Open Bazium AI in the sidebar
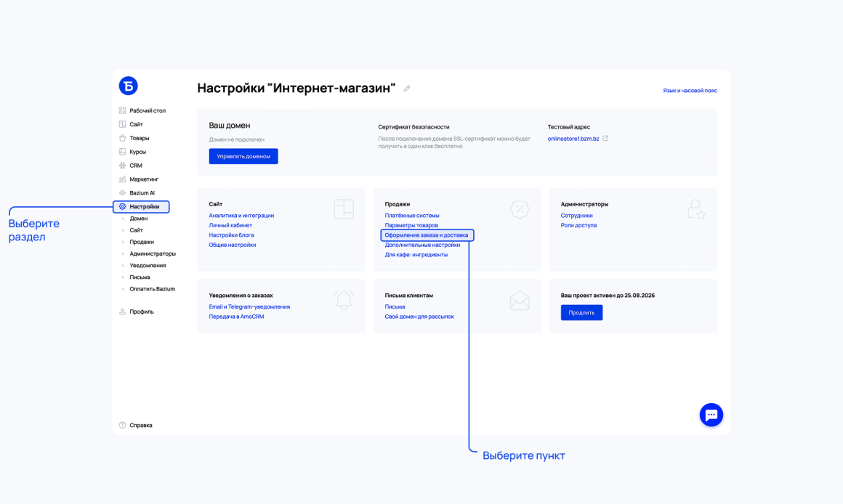This screenshot has height=504, width=843. click(x=142, y=193)
